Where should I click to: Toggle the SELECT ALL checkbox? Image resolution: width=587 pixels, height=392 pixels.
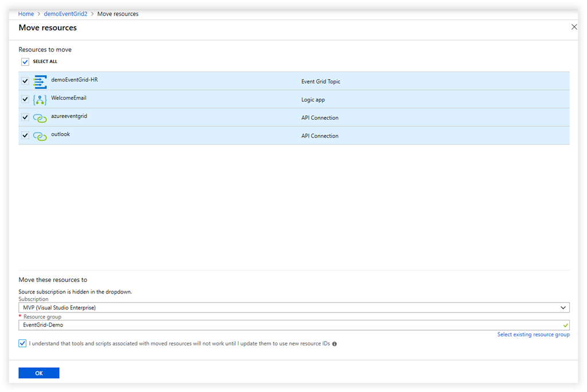point(25,62)
